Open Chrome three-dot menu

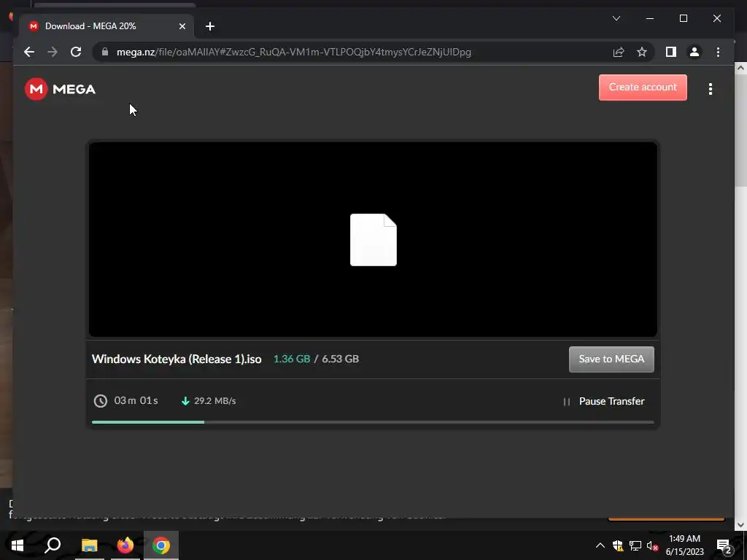pyautogui.click(x=718, y=52)
